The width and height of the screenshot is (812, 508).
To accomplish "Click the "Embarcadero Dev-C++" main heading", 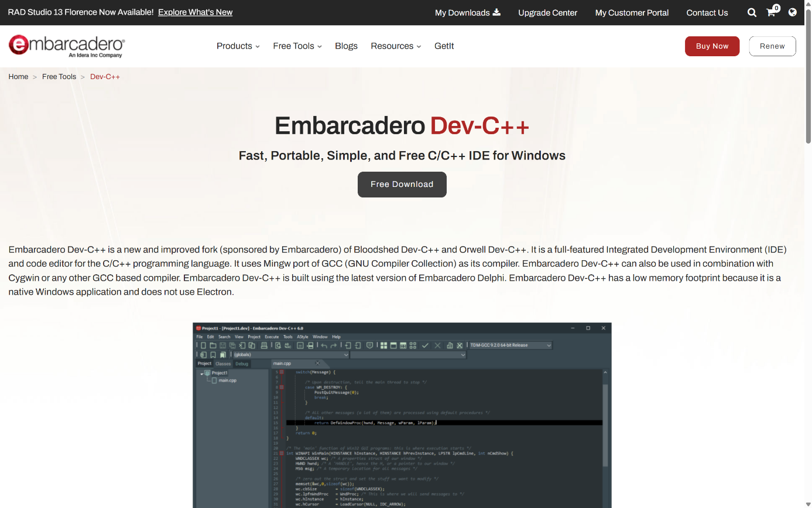I will click(x=402, y=125).
